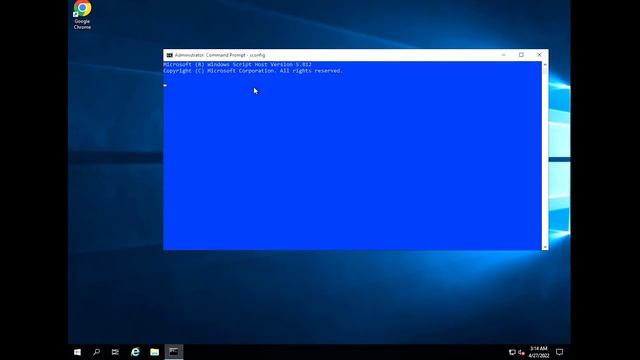Open Action Center notifications icon

[560, 352]
